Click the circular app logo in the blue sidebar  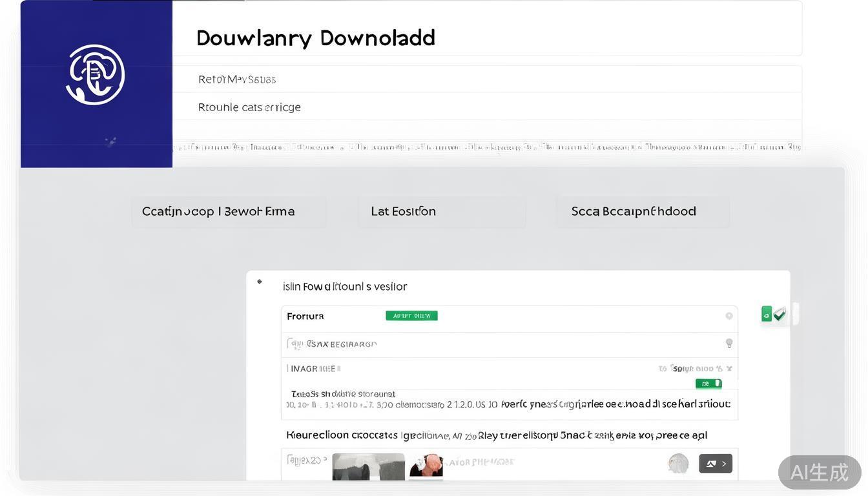click(95, 74)
